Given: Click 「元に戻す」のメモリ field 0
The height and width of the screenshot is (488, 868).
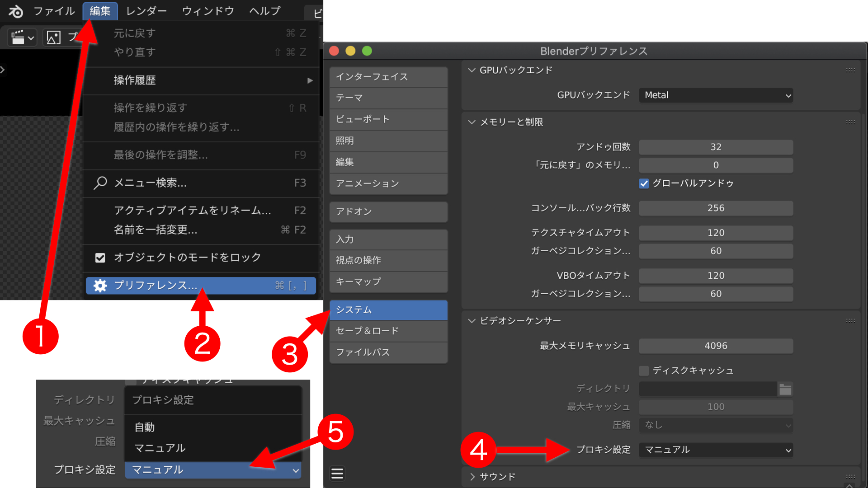Looking at the screenshot, I should coord(716,165).
